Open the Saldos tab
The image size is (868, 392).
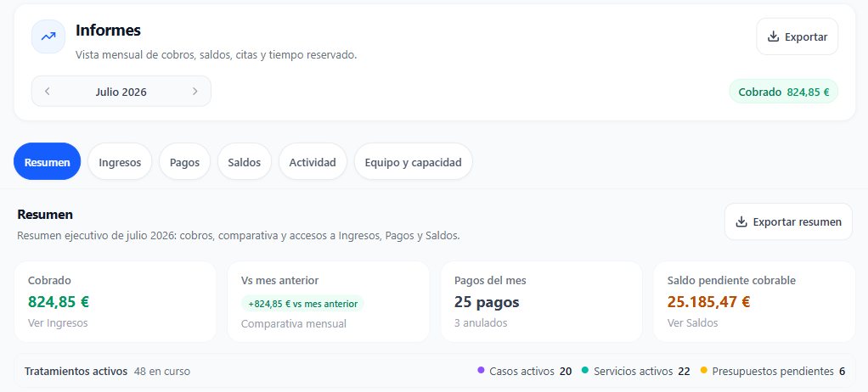(244, 162)
